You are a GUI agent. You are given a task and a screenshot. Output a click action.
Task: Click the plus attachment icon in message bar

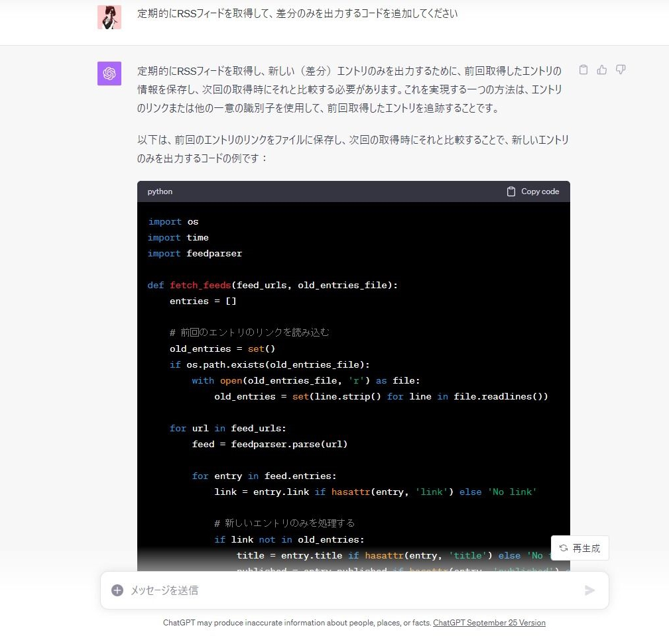click(118, 590)
